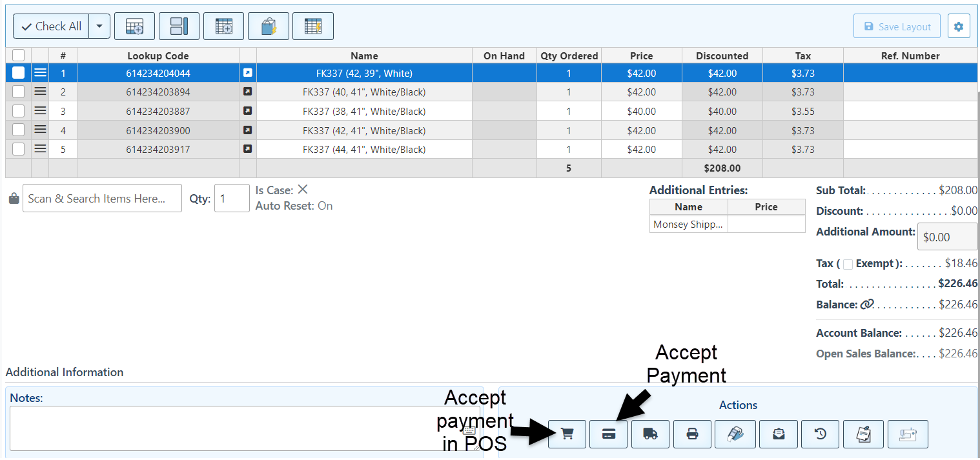Expand the Check All dropdown arrow

coord(99,26)
